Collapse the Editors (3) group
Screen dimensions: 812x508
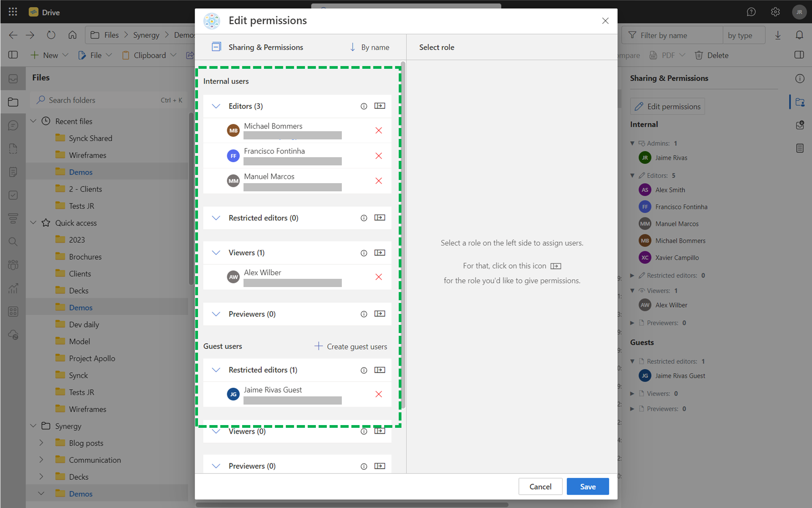point(216,106)
